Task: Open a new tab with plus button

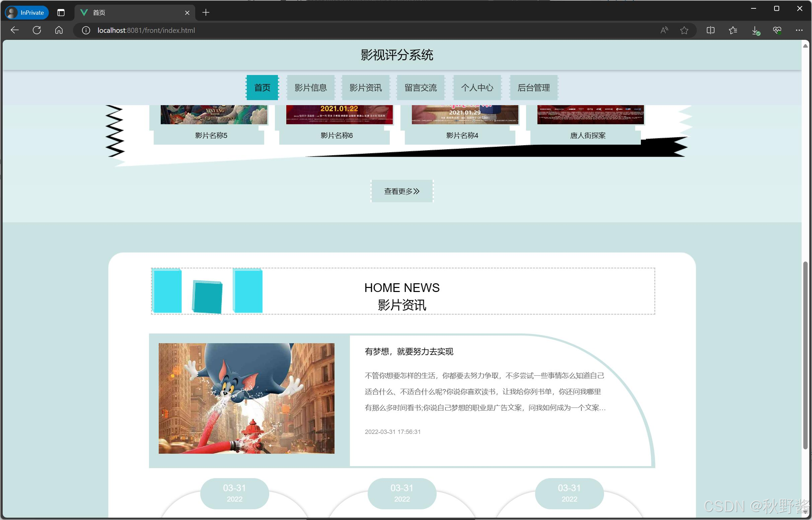Action: pyautogui.click(x=206, y=13)
